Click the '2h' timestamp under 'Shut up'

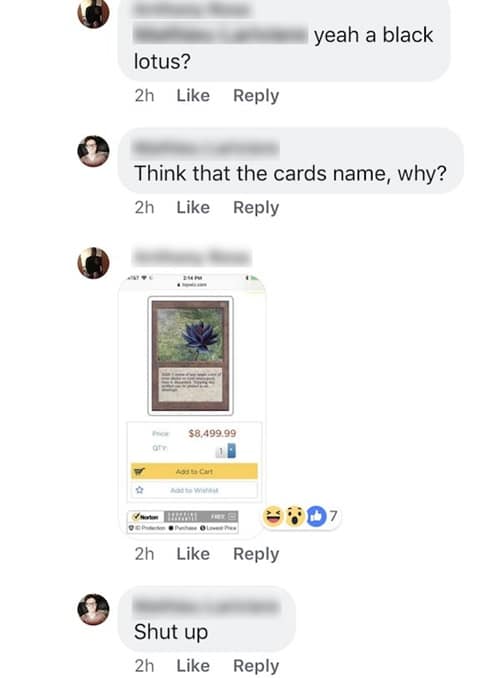[144, 666]
